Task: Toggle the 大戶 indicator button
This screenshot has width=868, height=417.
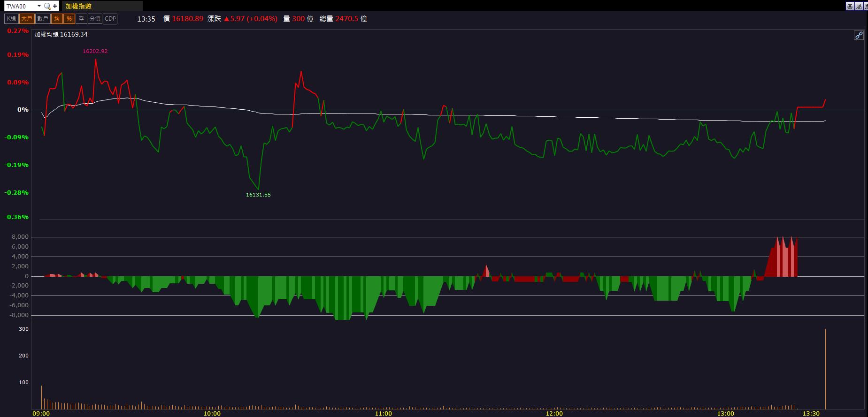Action: 27,19
